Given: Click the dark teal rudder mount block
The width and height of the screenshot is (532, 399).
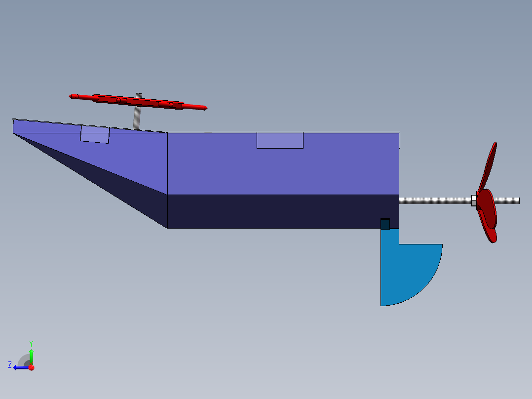Looking at the screenshot, I should tap(385, 224).
